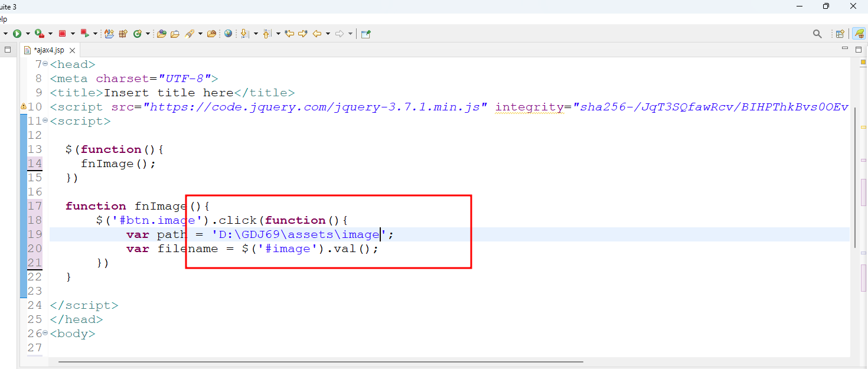This screenshot has height=369, width=868.
Task: Click the 'path' variable name on line 19
Action: coord(172,234)
